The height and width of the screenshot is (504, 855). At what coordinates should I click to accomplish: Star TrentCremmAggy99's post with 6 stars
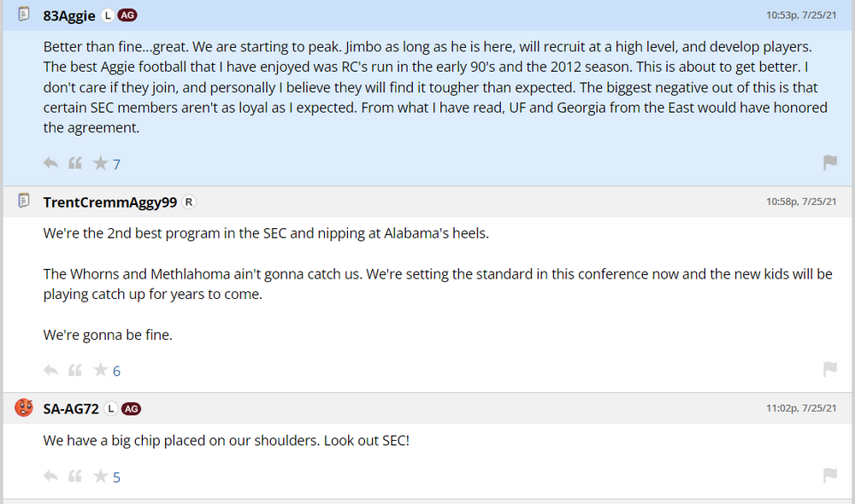tap(101, 370)
